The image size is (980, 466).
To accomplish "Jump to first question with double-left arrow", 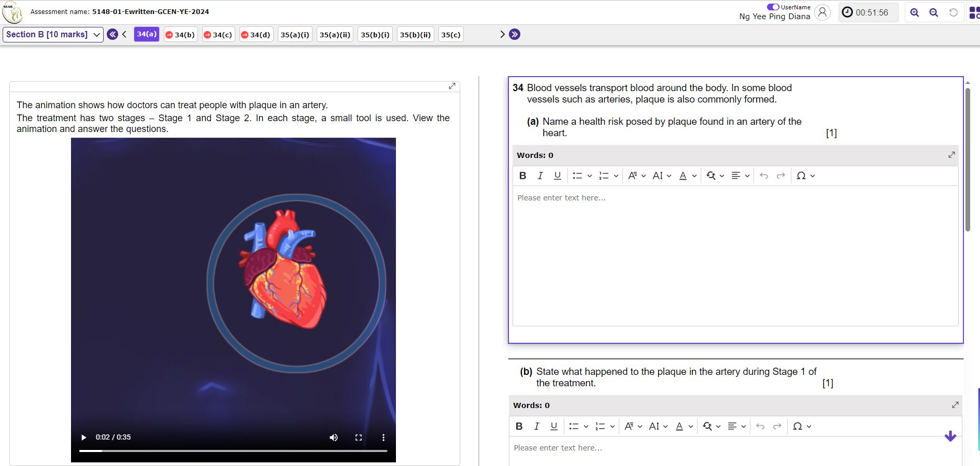I will coord(112,35).
